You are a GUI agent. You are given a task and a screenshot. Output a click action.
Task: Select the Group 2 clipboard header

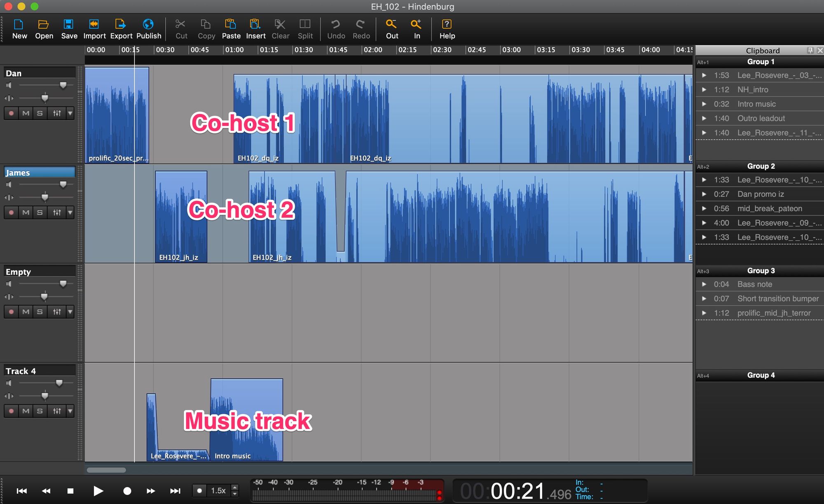761,166
